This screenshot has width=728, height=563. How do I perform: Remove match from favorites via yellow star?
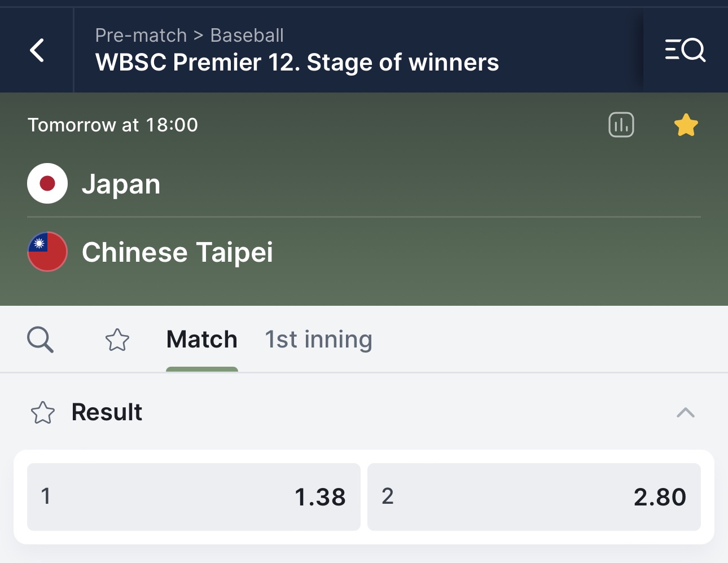[x=686, y=125]
